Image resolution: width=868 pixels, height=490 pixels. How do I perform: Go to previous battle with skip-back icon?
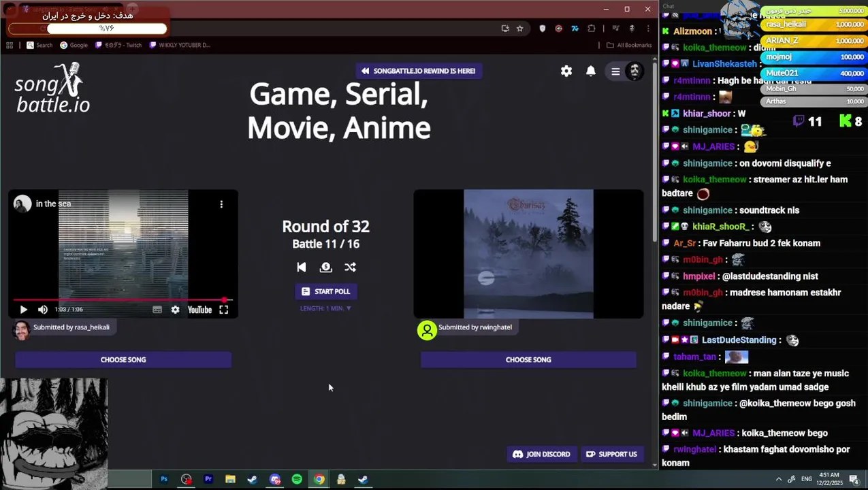click(302, 267)
